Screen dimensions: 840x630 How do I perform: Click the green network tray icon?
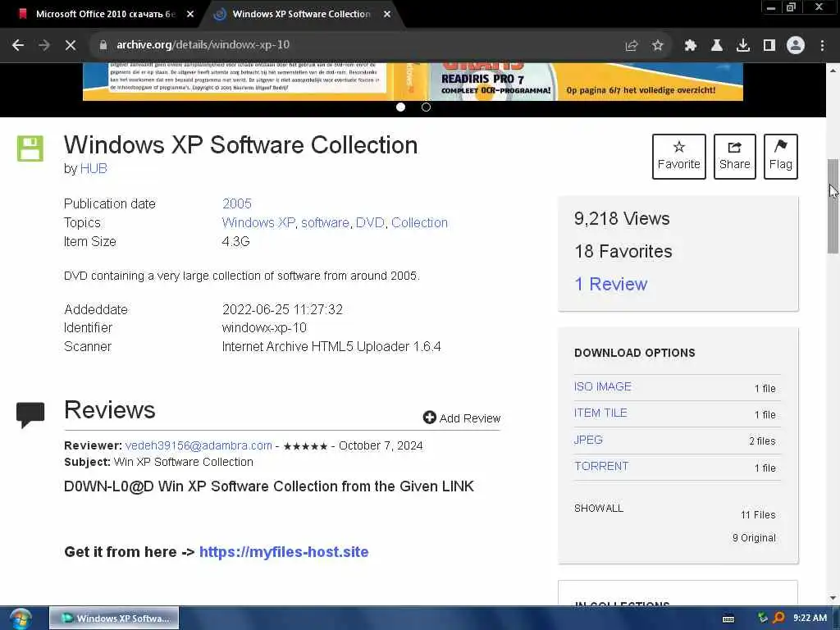[x=762, y=618]
